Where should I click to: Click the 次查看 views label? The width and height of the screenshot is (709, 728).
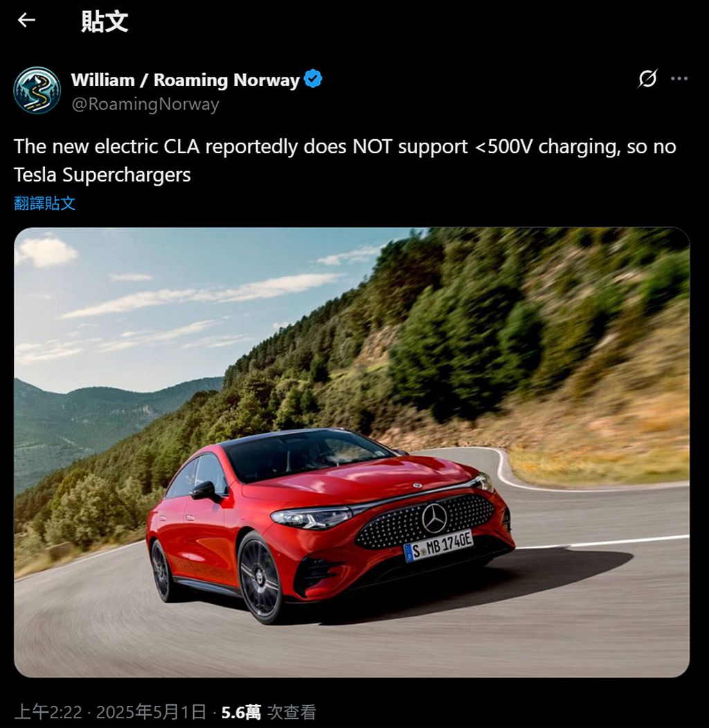click(x=292, y=712)
